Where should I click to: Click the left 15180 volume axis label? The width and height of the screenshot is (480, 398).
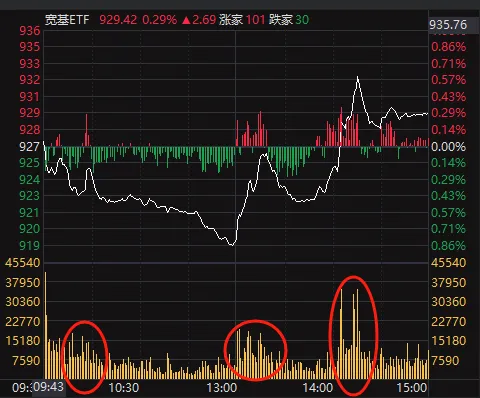tap(22, 341)
